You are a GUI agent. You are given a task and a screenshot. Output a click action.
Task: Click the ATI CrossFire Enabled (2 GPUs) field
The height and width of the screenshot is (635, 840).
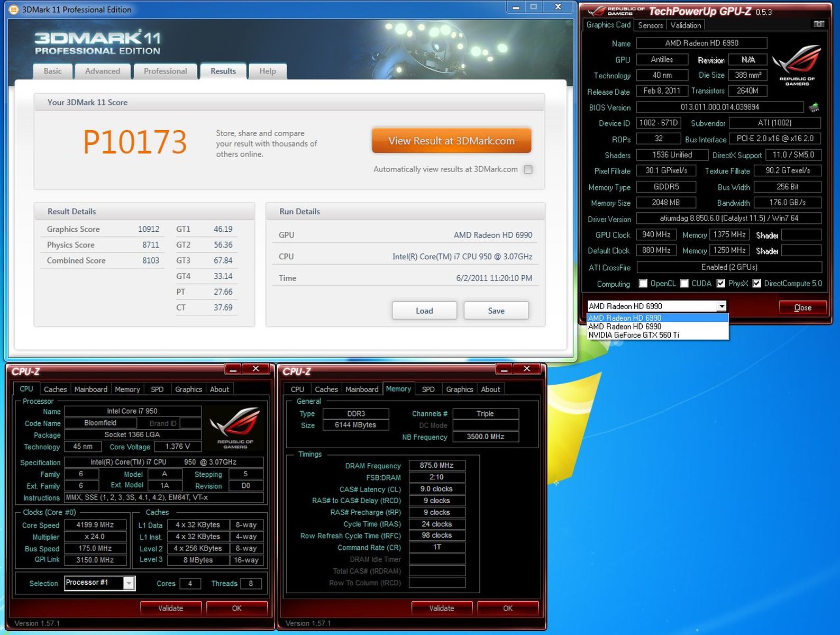(729, 267)
